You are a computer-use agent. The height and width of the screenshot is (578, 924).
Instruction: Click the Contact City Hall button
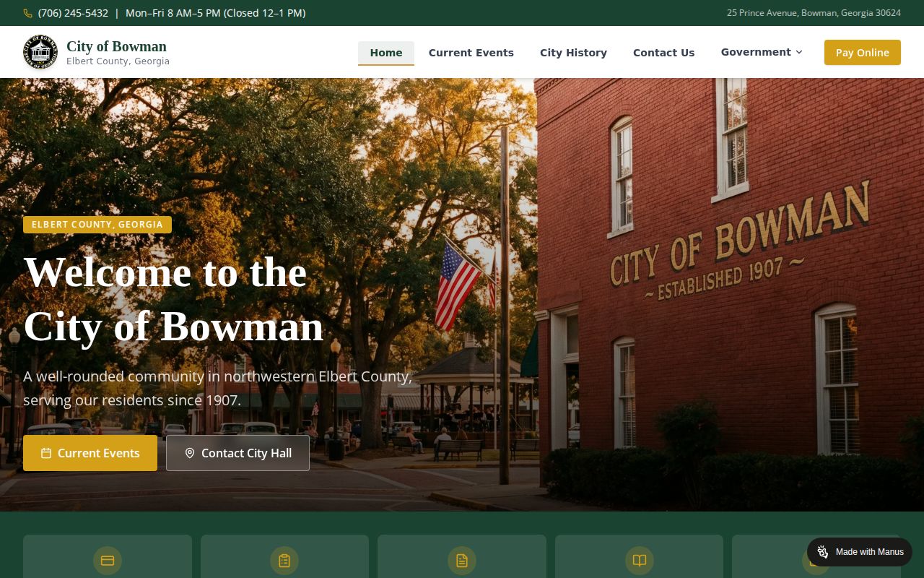click(x=237, y=453)
